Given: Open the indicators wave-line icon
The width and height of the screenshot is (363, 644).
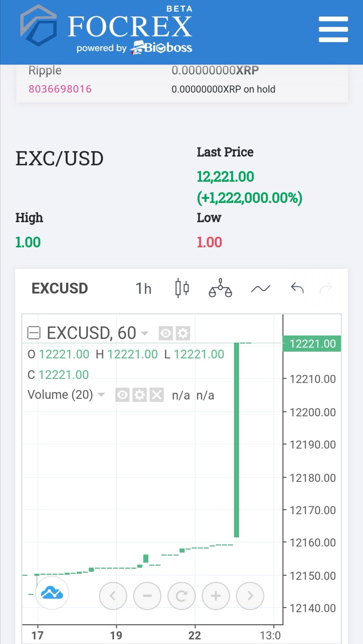Looking at the screenshot, I should (260, 288).
